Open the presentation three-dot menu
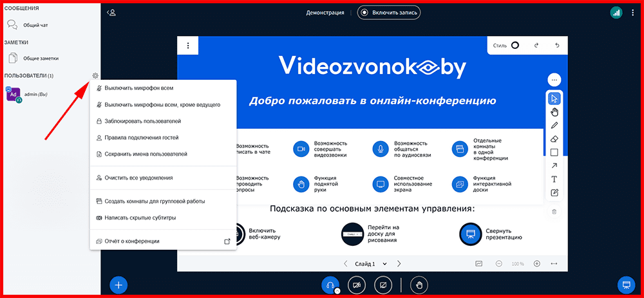The image size is (644, 298). (x=188, y=46)
